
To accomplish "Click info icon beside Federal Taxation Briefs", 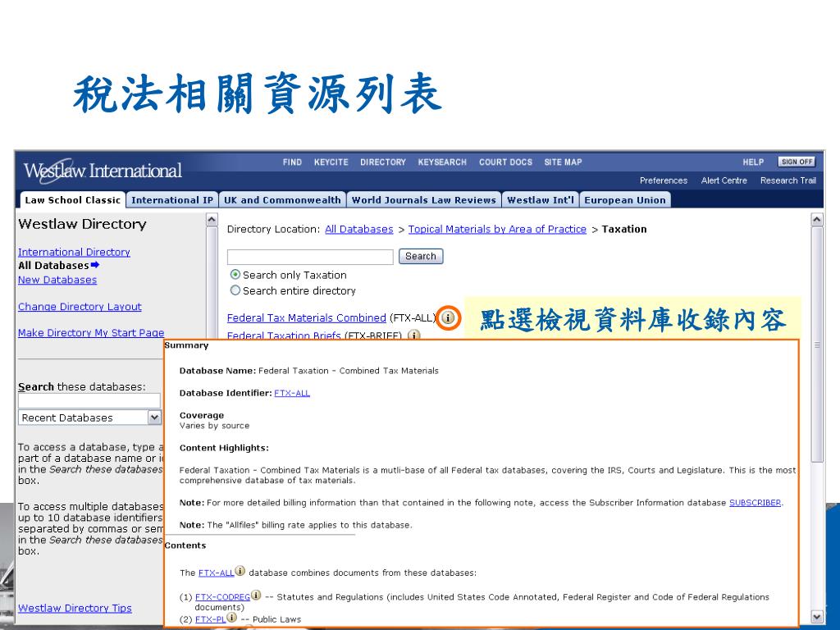I will (413, 335).
